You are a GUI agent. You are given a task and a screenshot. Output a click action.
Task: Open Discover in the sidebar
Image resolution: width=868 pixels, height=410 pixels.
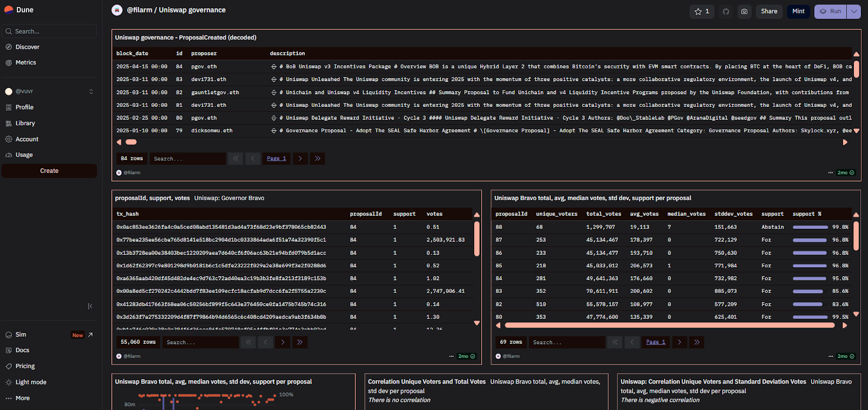tap(27, 47)
